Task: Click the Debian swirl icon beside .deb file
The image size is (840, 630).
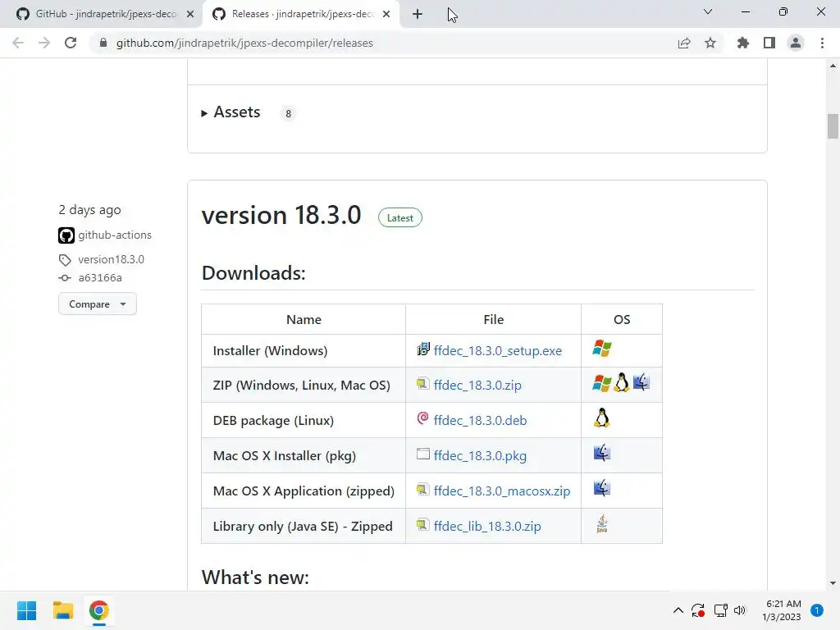Action: 422,418
